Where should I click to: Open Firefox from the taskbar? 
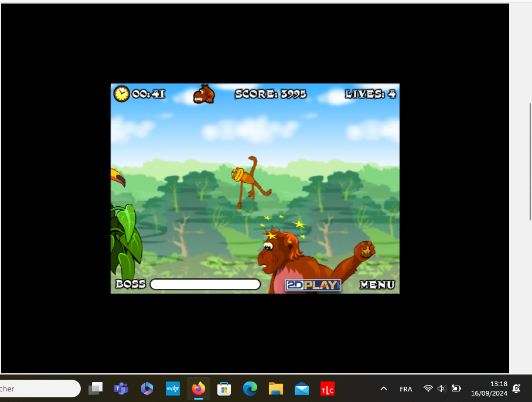tap(199, 389)
